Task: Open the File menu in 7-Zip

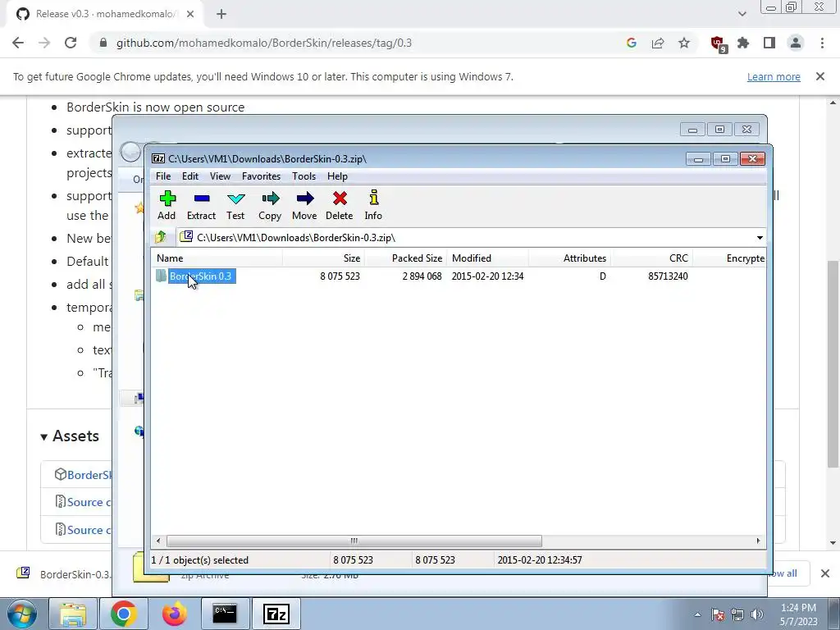Action: tap(163, 176)
